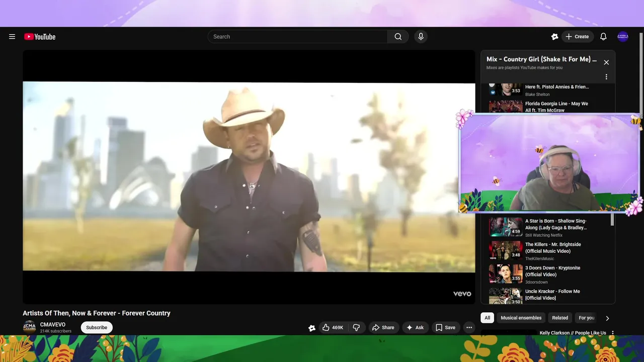This screenshot has height=362, width=644.
Task: Open CMAVEVO channel name link
Action: (53, 325)
